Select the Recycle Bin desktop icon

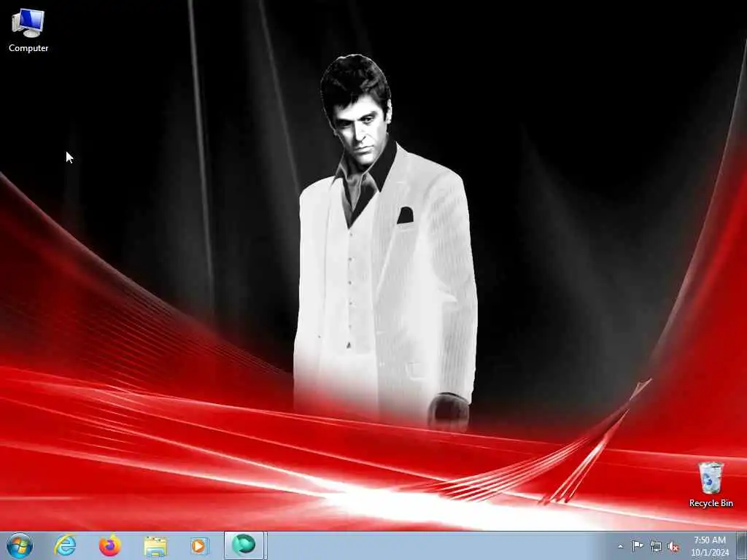[711, 484]
